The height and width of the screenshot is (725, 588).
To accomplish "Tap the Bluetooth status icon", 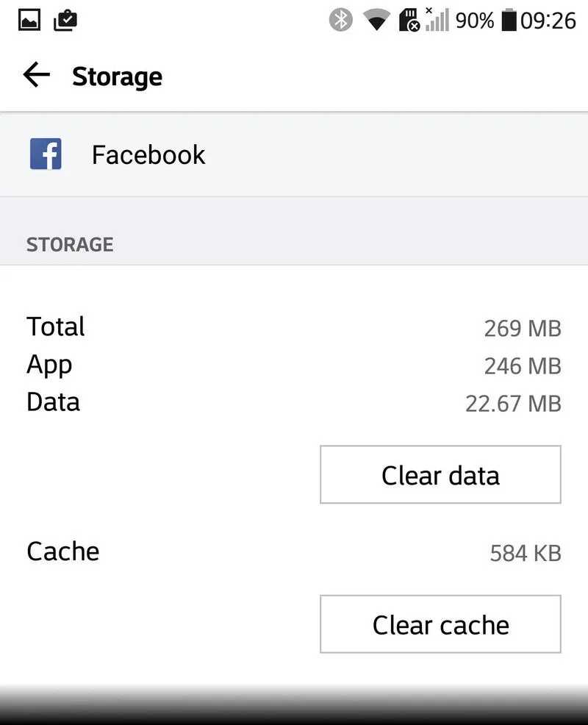I will (x=340, y=21).
